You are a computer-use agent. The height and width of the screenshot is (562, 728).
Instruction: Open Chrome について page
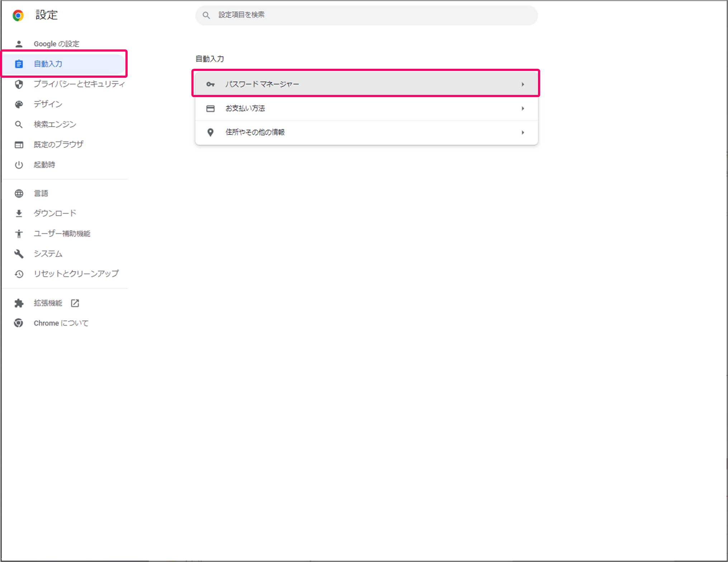[x=61, y=323]
